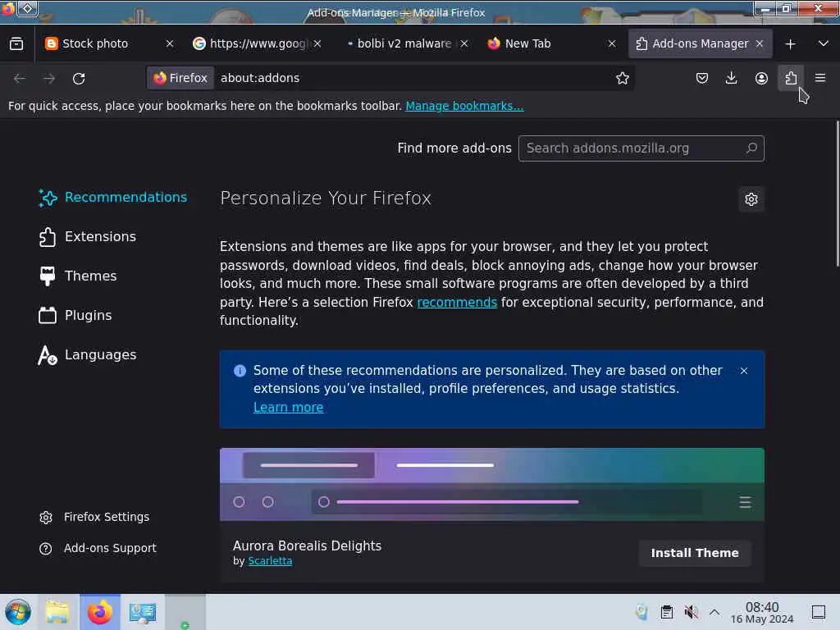
Task: Open the Plugins category
Action: 75,316
